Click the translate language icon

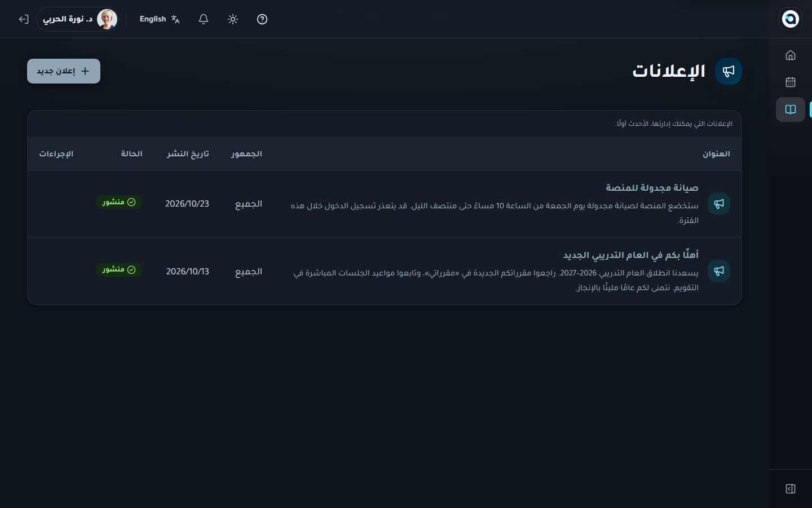coord(175,19)
